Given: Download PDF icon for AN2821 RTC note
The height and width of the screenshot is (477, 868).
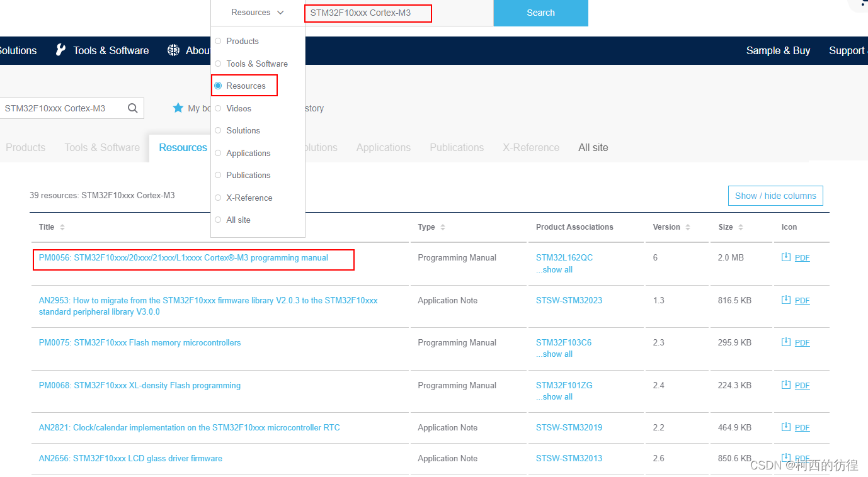Looking at the screenshot, I should (785, 427).
